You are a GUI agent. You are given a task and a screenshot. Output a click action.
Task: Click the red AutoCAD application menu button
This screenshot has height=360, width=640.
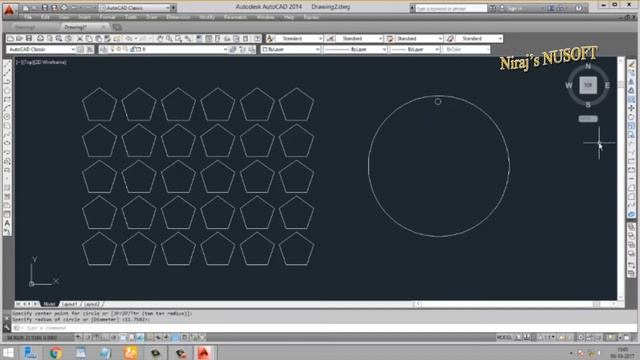tap(9, 10)
